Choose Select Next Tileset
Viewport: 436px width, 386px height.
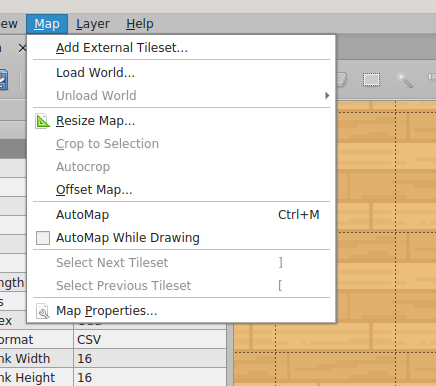click(181, 263)
